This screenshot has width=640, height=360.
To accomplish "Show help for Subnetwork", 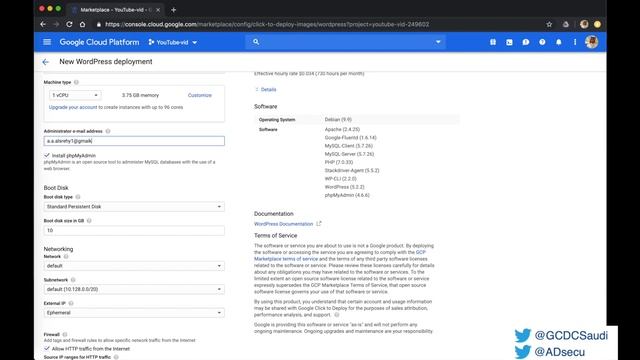I will pos(73,280).
